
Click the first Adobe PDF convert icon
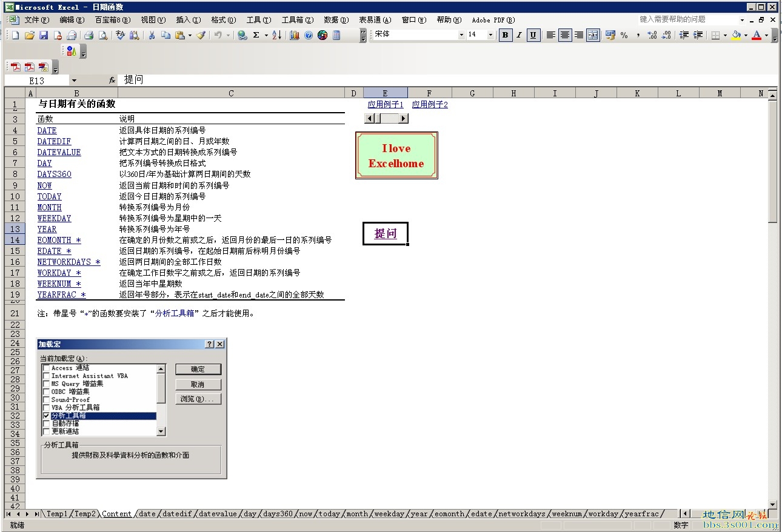click(15, 67)
